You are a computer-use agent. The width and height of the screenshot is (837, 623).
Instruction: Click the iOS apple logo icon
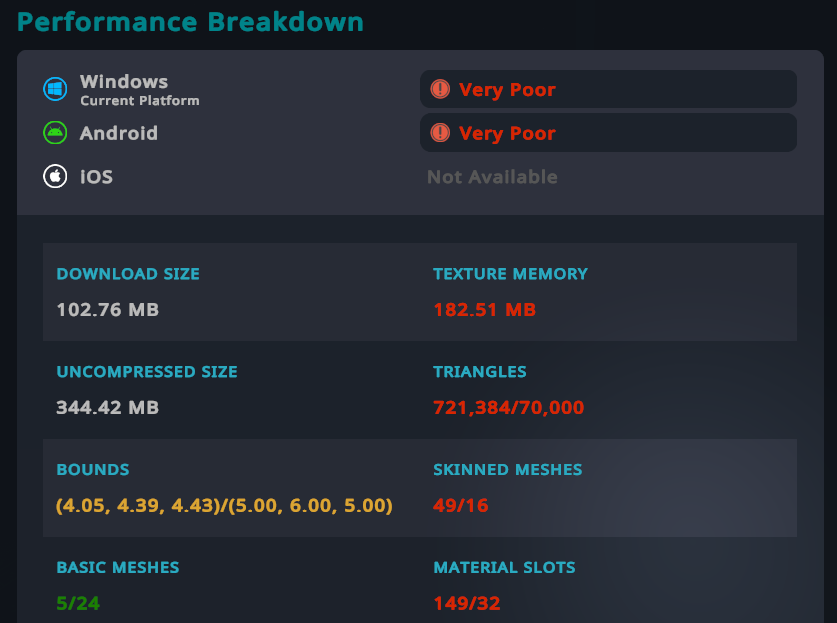[x=54, y=177]
